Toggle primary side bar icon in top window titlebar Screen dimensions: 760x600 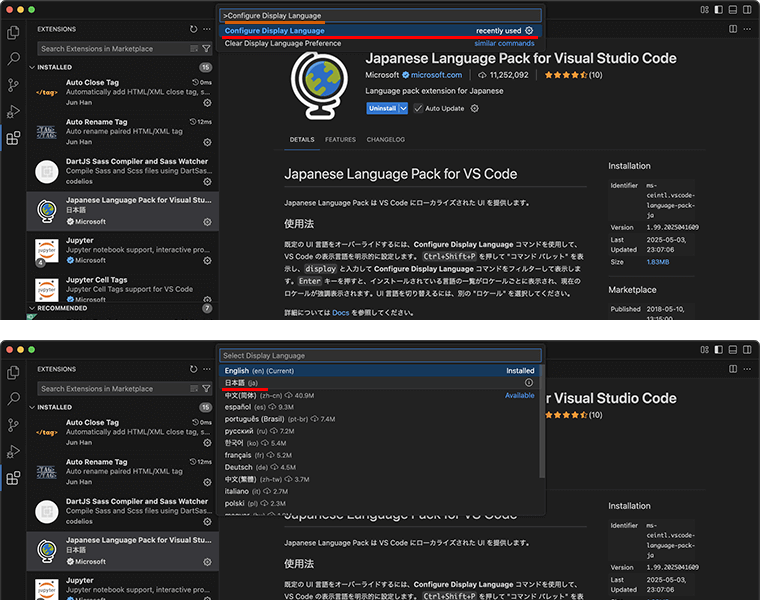click(x=719, y=10)
